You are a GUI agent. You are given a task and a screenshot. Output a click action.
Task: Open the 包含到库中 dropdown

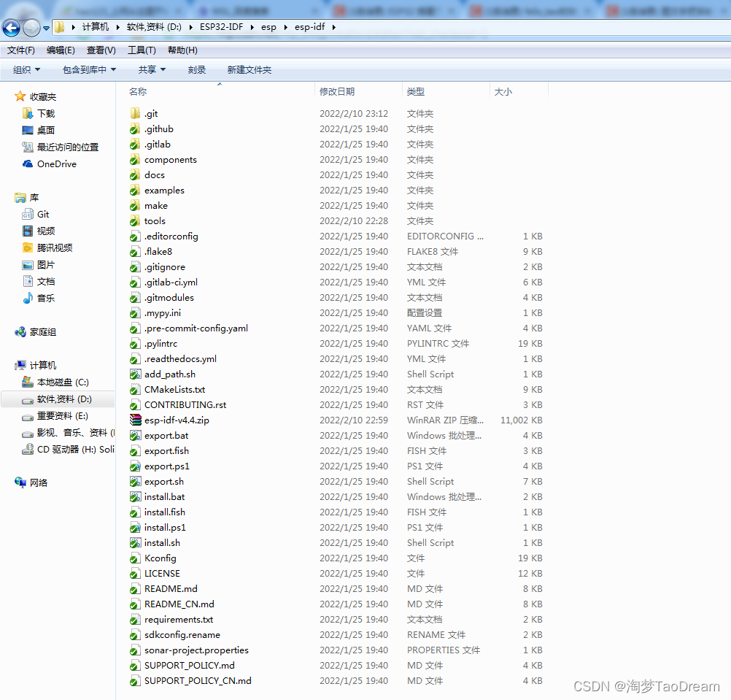pos(89,70)
